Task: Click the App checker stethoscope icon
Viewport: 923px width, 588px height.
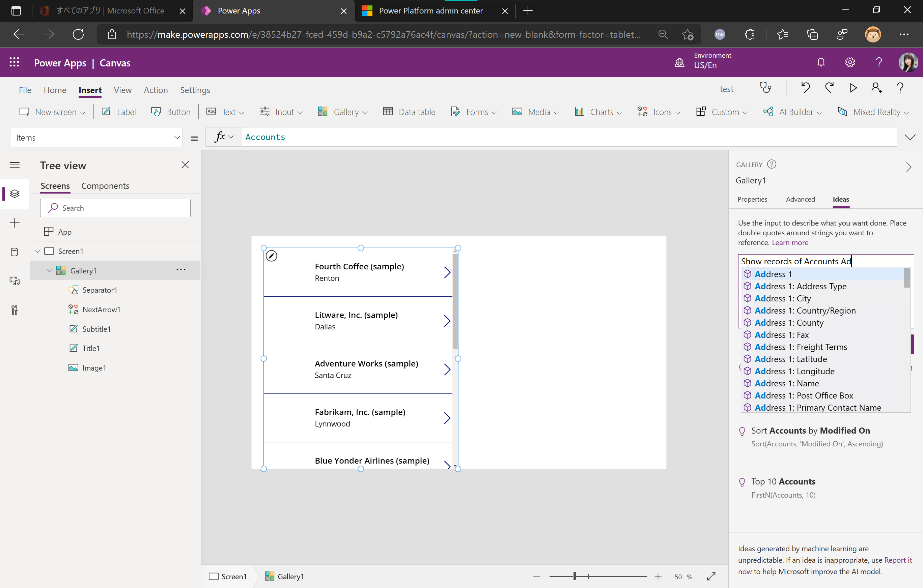Action: click(765, 88)
